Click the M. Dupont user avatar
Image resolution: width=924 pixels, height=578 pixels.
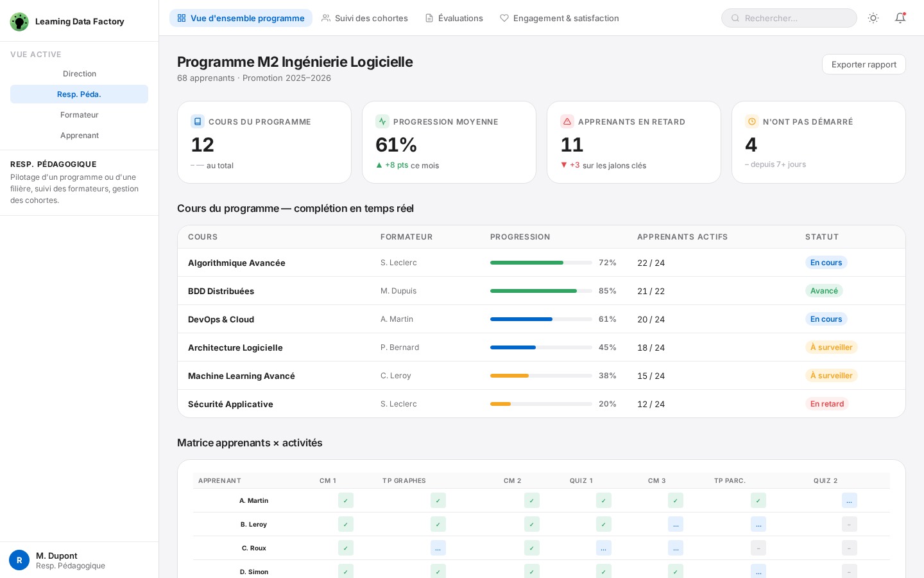(x=19, y=560)
